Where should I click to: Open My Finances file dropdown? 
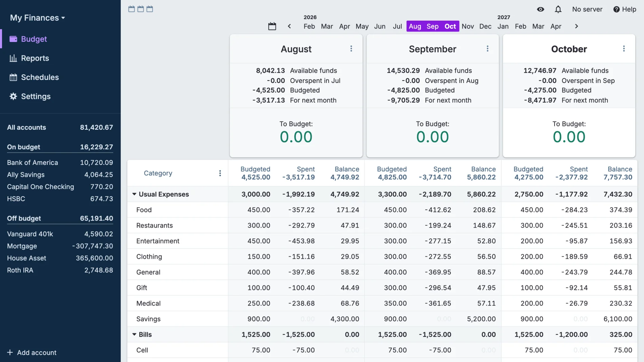point(37,18)
